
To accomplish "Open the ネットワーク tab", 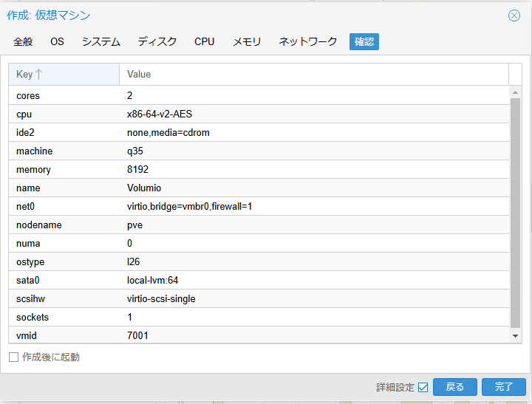I will pos(307,41).
